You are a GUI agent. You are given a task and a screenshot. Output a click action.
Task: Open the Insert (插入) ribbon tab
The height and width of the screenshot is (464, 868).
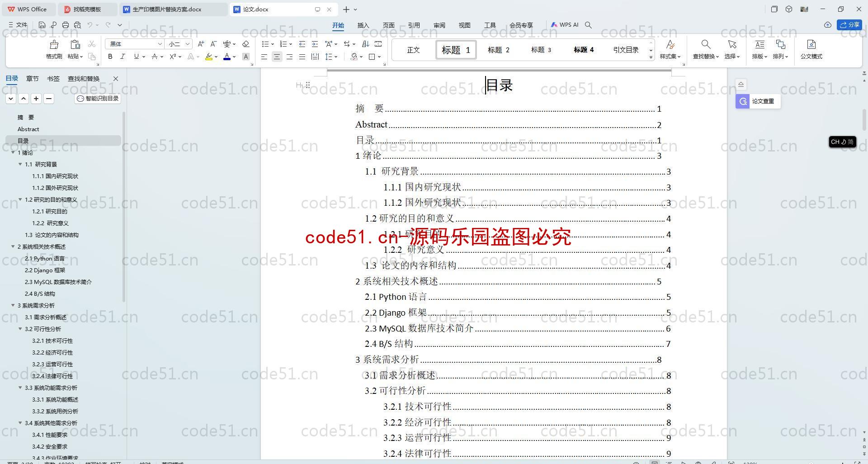click(x=363, y=25)
